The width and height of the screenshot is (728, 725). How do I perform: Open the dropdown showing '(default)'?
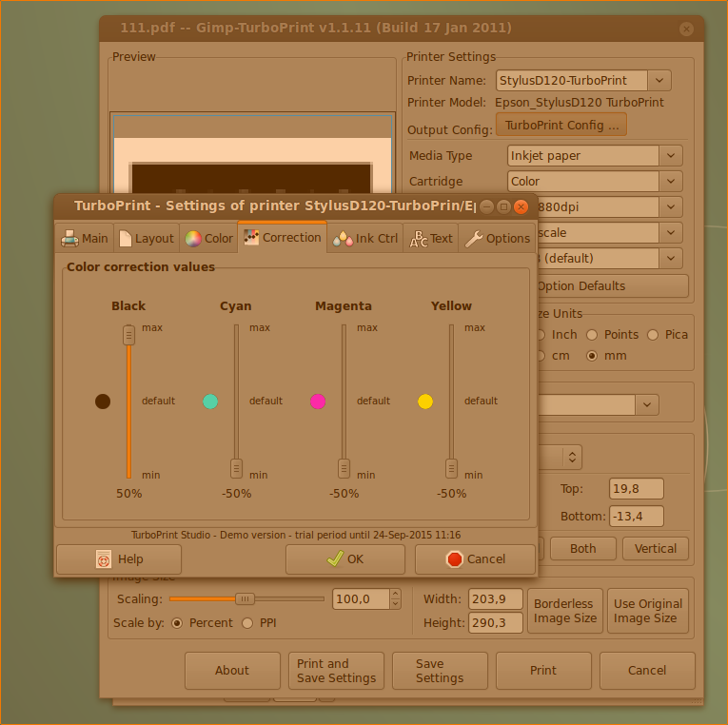click(671, 259)
